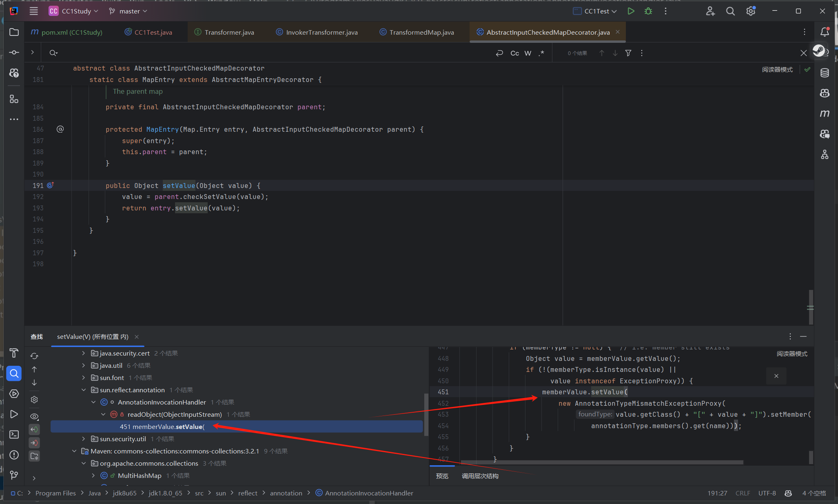Open the Commit tool window
The width and height of the screenshot is (838, 504).
pos(14,52)
